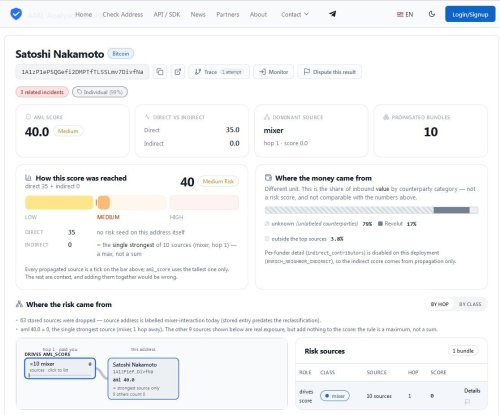This screenshot has width=500, height=415.
Task: Open the About page
Action: tap(258, 14)
